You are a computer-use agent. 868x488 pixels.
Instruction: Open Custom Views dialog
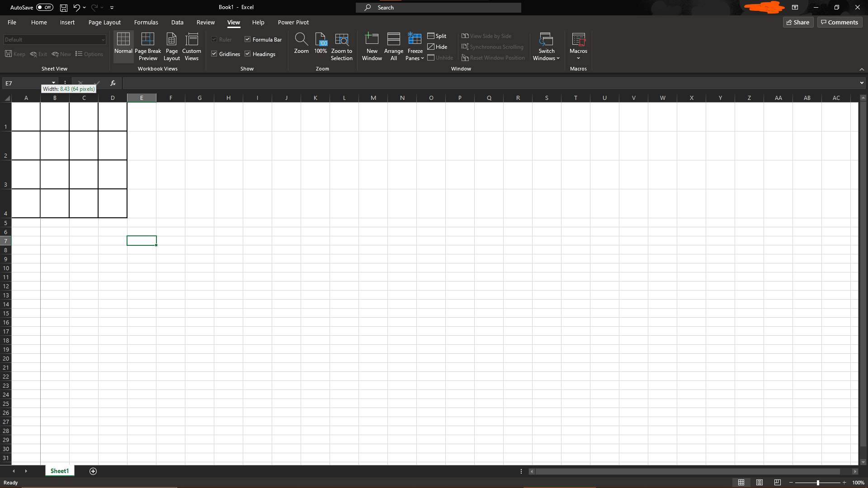tap(192, 46)
